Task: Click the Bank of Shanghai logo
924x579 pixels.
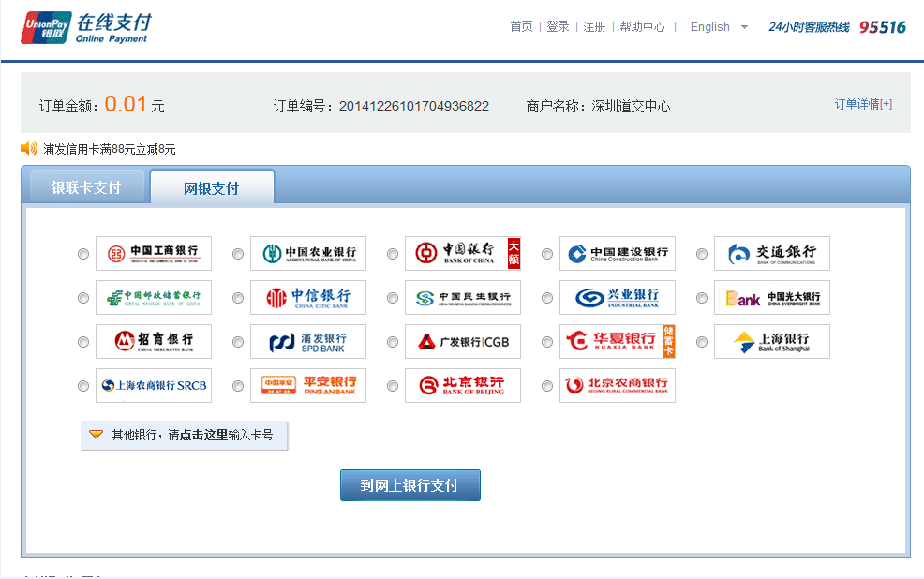Action: pos(772,342)
